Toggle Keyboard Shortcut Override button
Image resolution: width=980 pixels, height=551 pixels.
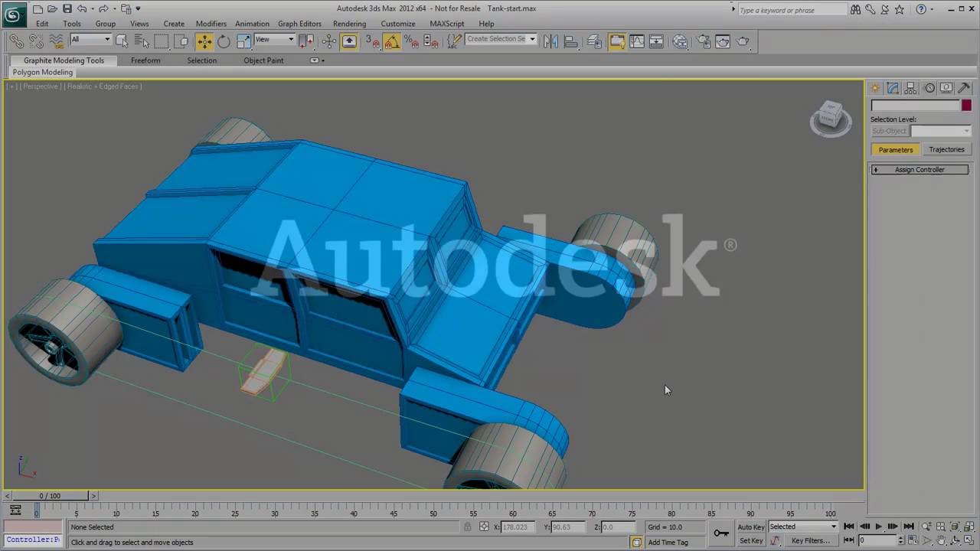pos(349,41)
